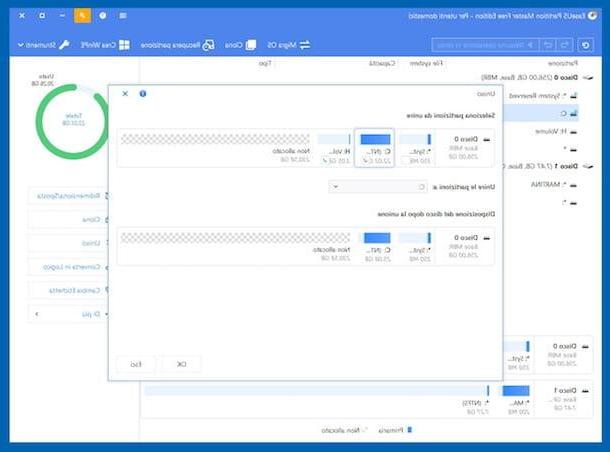
Task: Collapse the Disco 0 tree node
Action: [x=589, y=78]
